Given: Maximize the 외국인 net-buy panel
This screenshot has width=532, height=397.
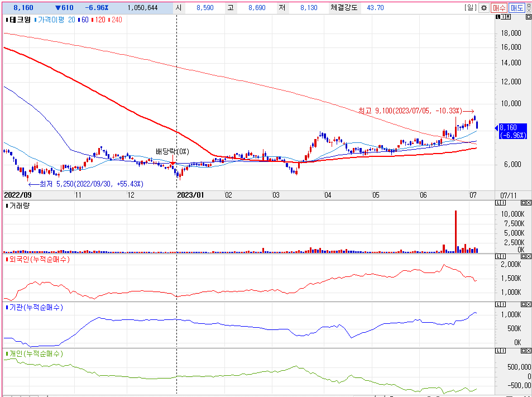Looking at the screenshot, I should coord(523,256).
